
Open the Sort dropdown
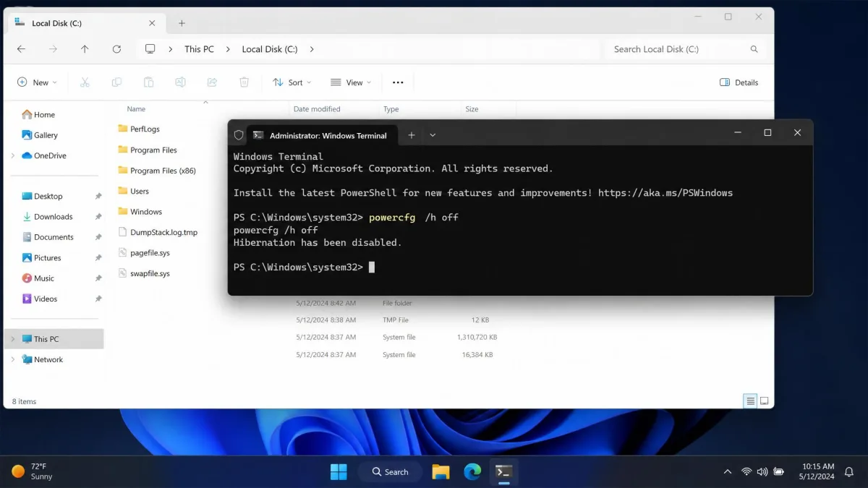coord(292,82)
